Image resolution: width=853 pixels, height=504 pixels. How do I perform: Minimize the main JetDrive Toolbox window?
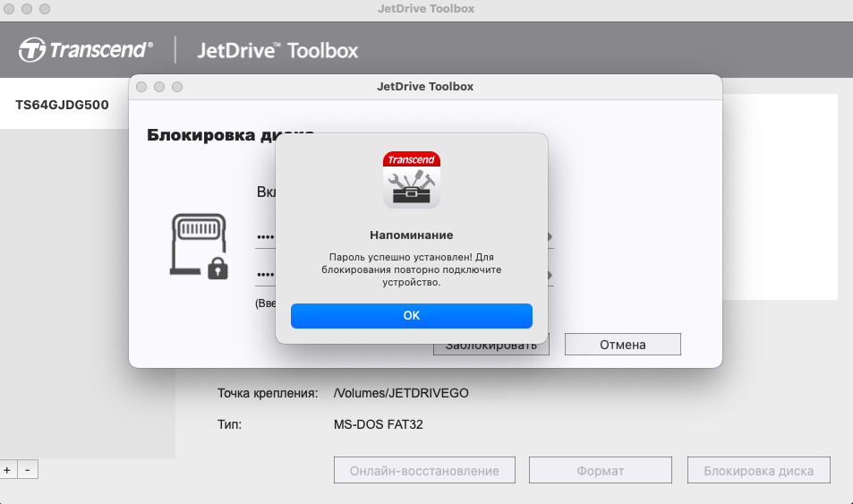27,9
